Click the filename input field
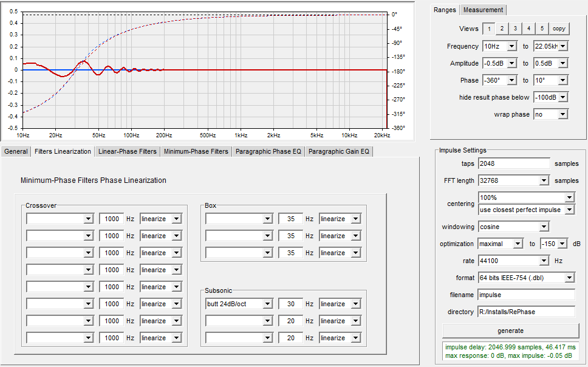Viewport: 588px width, 367px height. tap(527, 295)
